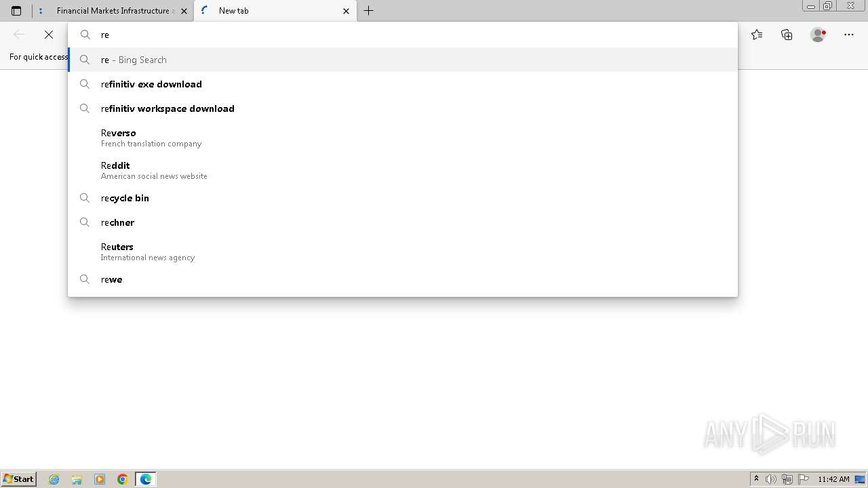Pick the Reddit suggestion
868x488 pixels.
(x=403, y=170)
